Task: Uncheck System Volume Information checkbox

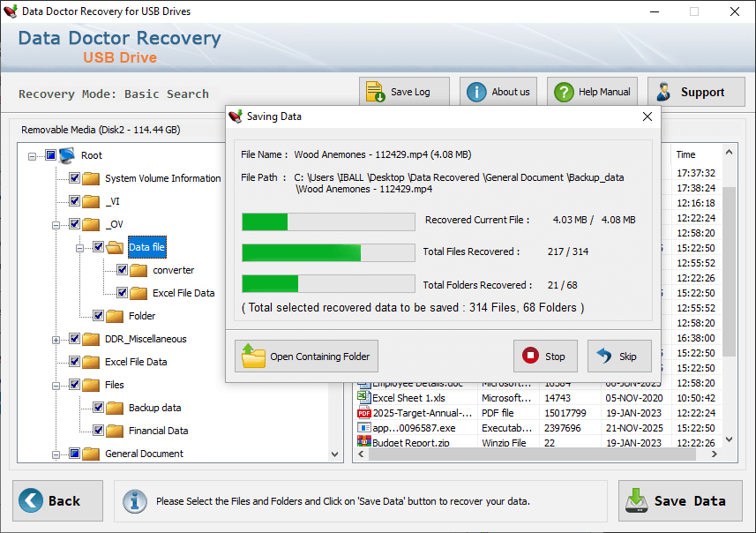Action: (74, 178)
